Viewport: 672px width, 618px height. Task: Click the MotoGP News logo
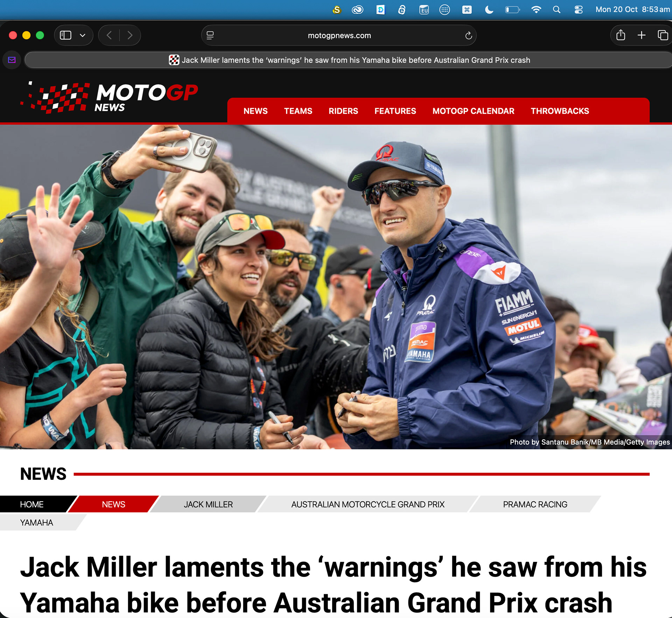[109, 97]
